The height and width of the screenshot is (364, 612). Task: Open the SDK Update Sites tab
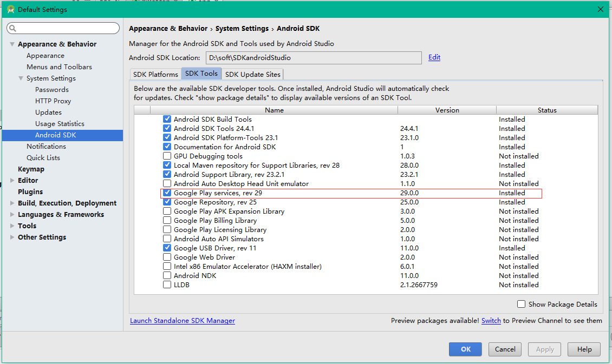pos(253,74)
